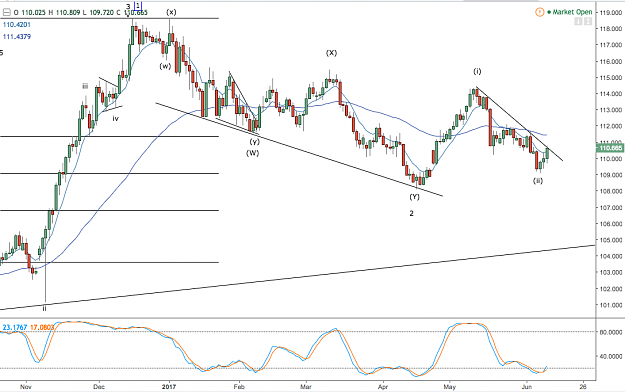Select the wave label 3 at top
The width and height of the screenshot is (625, 392).
click(128, 6)
